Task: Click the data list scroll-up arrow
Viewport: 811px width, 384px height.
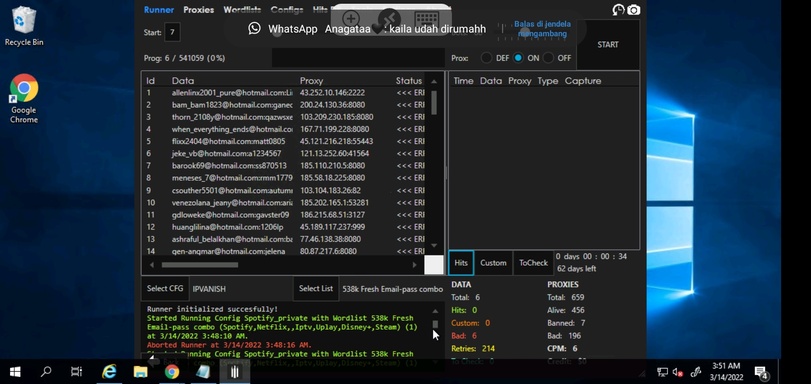Action: coord(434,81)
